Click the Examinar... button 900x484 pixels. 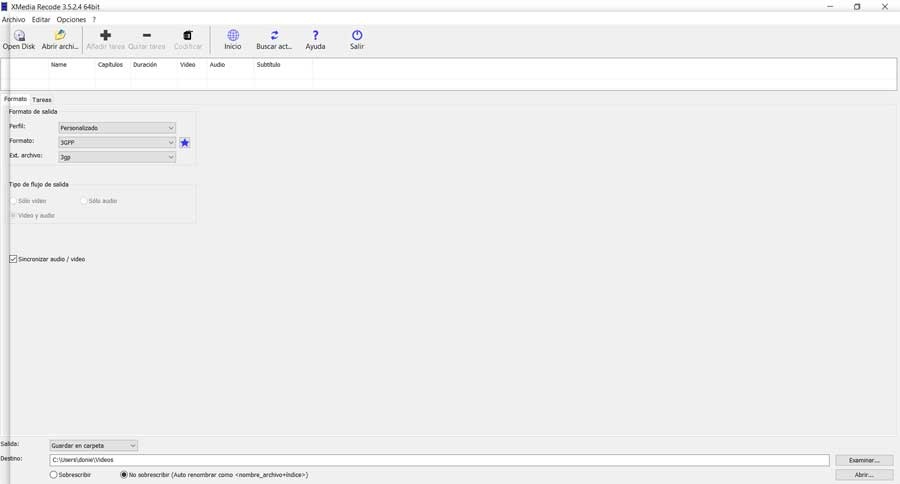pos(864,460)
